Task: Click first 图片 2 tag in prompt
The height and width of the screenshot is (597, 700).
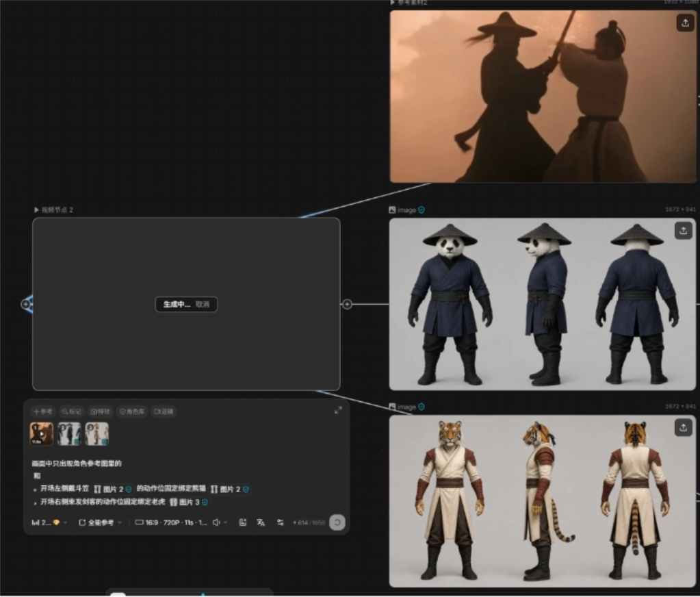Action: (x=112, y=490)
